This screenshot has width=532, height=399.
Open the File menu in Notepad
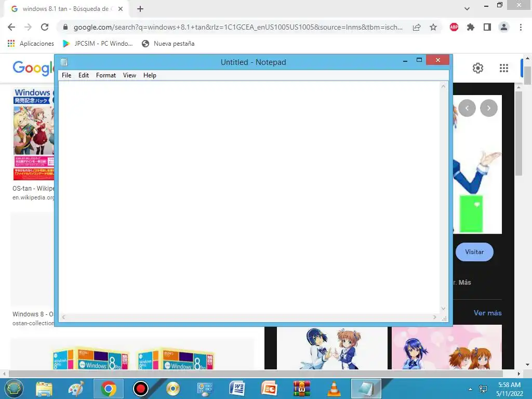pyautogui.click(x=66, y=75)
